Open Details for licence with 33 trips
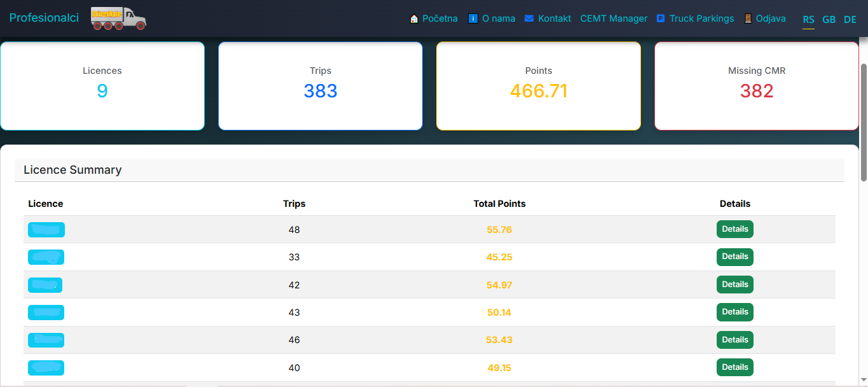Screen dimensions: 868x387 (x=735, y=257)
